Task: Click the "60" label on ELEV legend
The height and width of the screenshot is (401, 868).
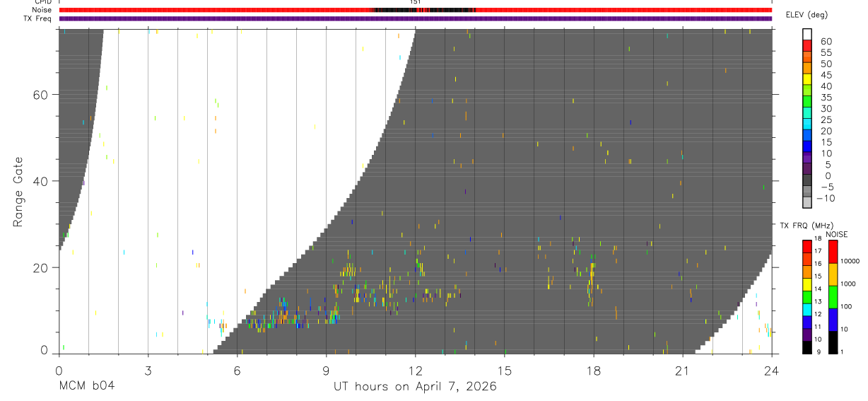Action: (825, 42)
